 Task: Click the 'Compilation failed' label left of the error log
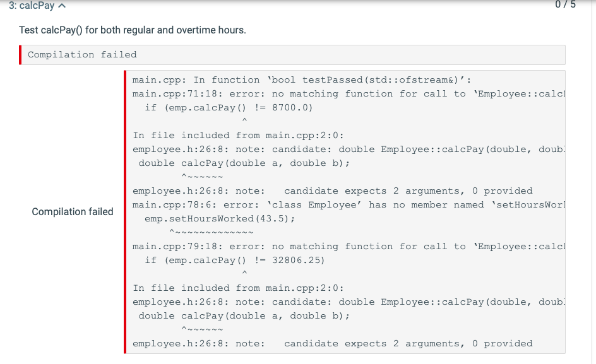click(73, 211)
